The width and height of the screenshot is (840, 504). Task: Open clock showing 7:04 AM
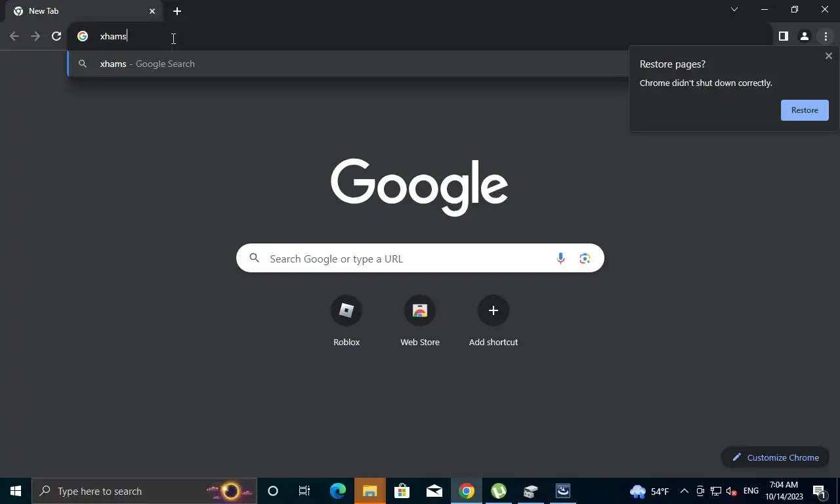coord(784,491)
